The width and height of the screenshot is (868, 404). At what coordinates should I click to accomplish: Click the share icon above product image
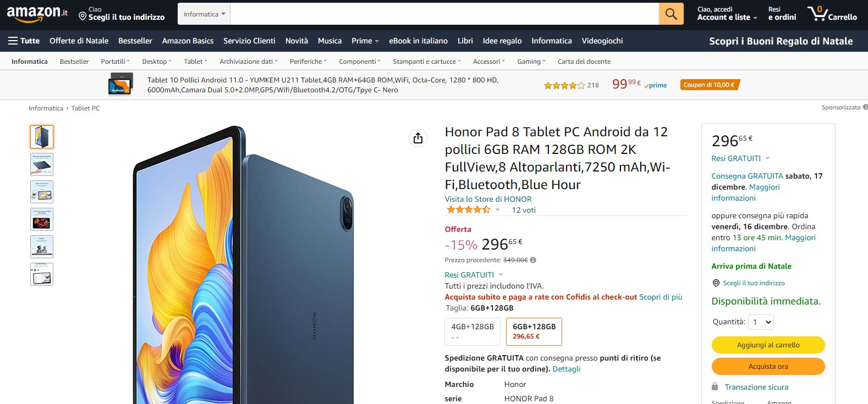coord(418,138)
